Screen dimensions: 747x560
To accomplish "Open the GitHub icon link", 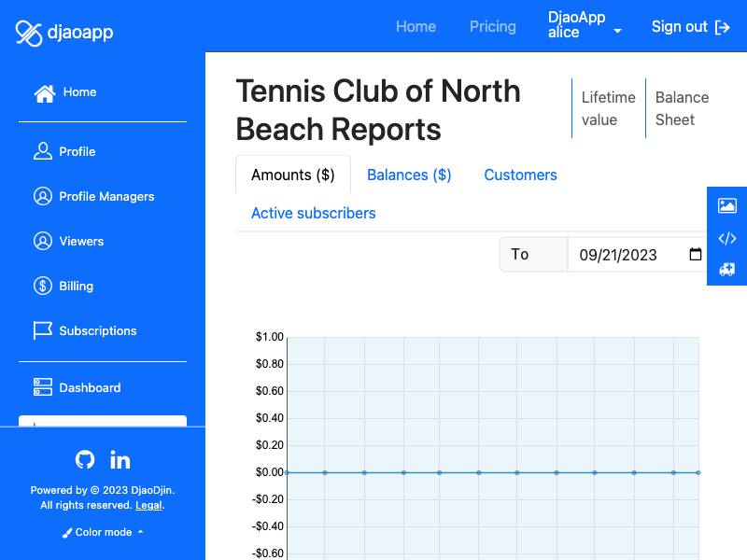I will [85, 459].
